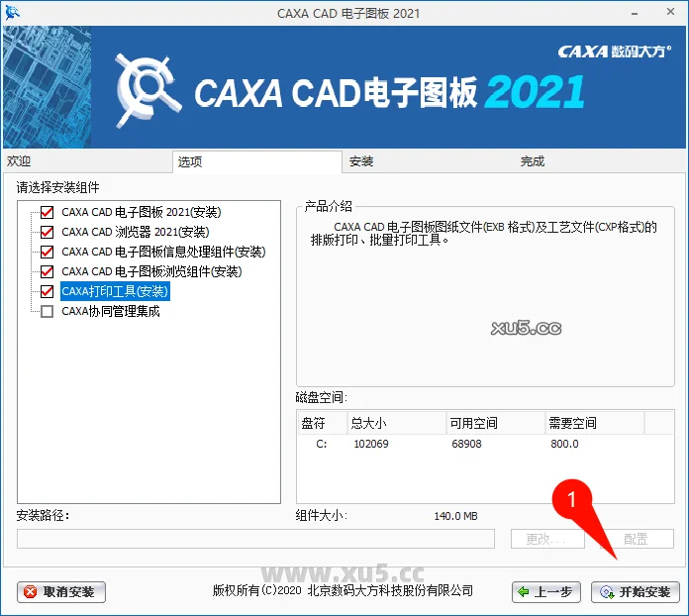689x616 pixels.
Task: Toggle 电子图板浏览组件 checkbox
Action: 47,271
